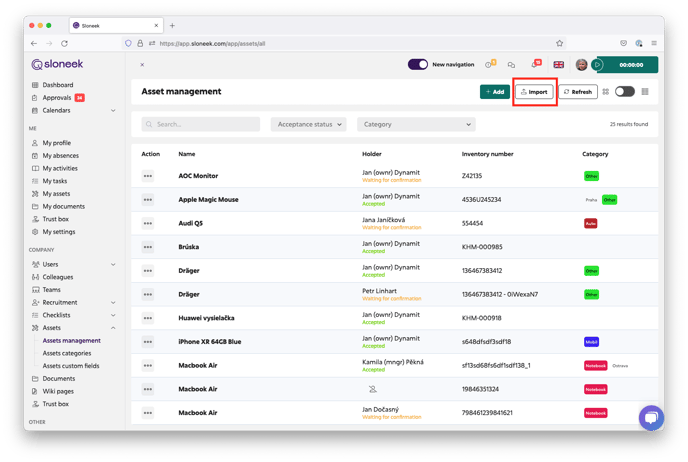Open actions menu for Apple Magic Mouse
Image resolution: width=688 pixels, height=462 pixels.
[148, 200]
